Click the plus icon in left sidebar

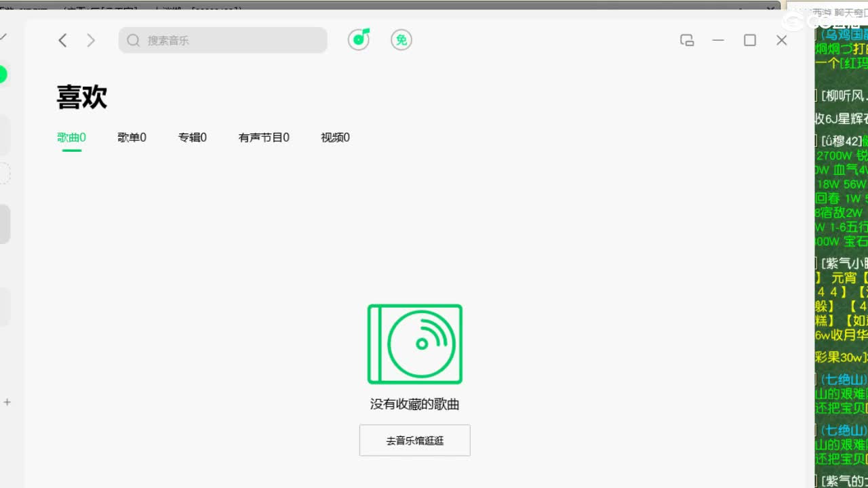pos(7,402)
